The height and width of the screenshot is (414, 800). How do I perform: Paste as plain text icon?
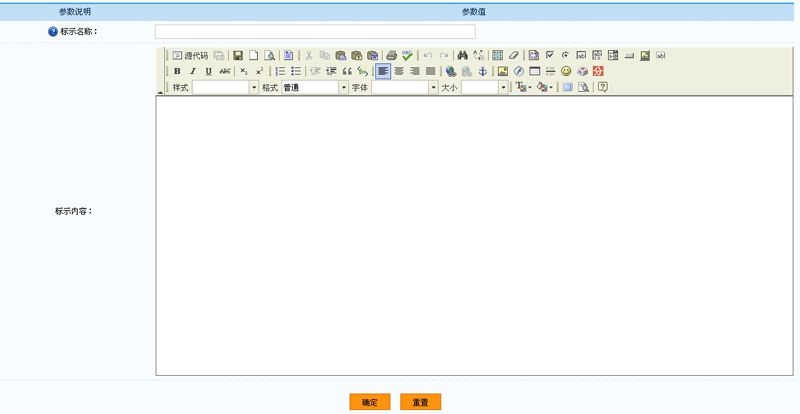pos(357,56)
